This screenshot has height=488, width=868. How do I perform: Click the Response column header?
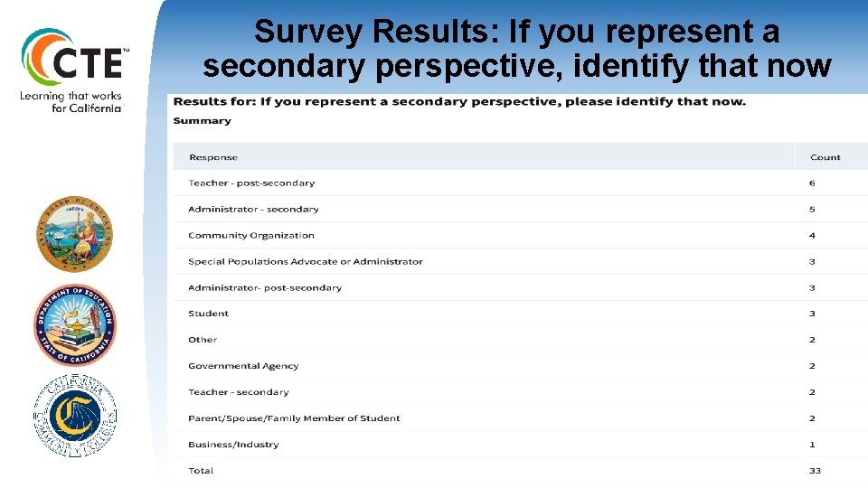pyautogui.click(x=213, y=157)
